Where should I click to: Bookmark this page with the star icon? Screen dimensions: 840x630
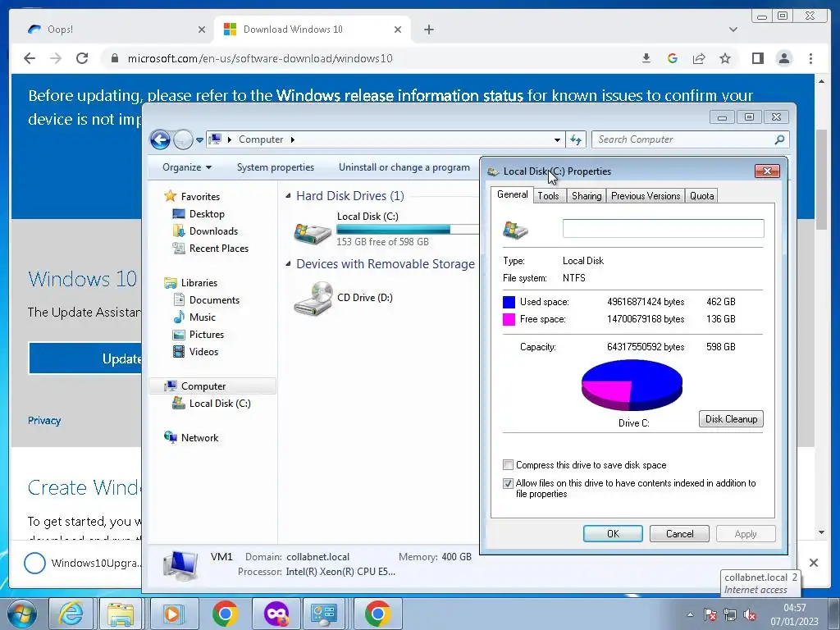[x=725, y=58]
